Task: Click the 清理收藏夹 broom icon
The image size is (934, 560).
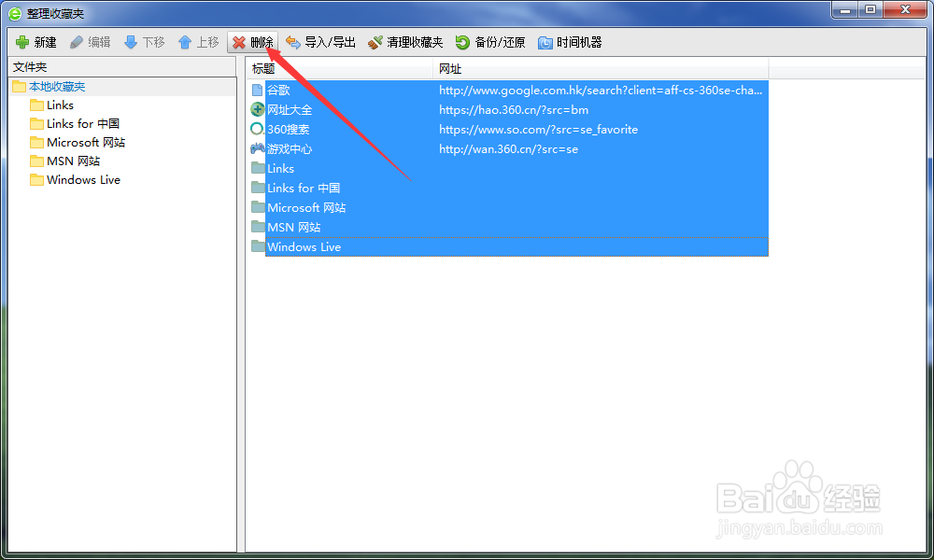Action: [x=375, y=42]
